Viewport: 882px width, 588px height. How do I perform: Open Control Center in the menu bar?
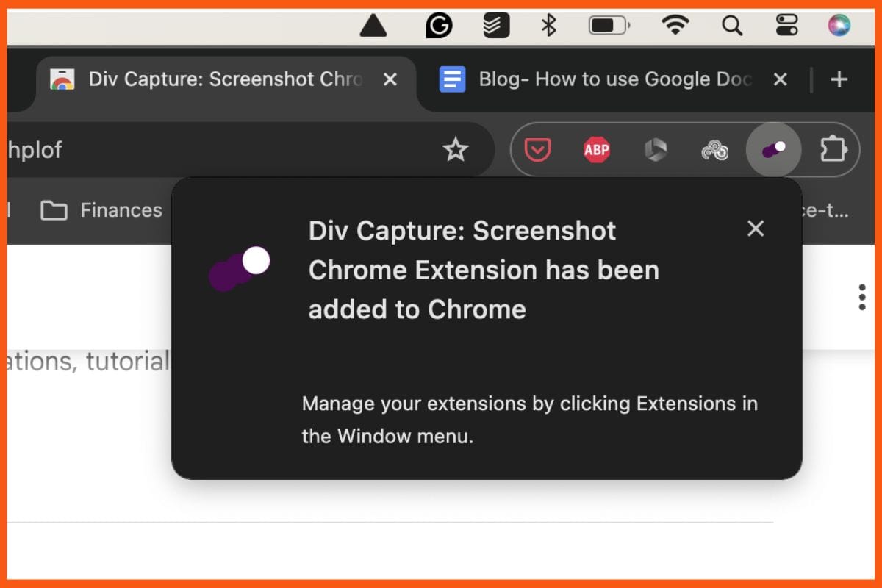pos(787,26)
